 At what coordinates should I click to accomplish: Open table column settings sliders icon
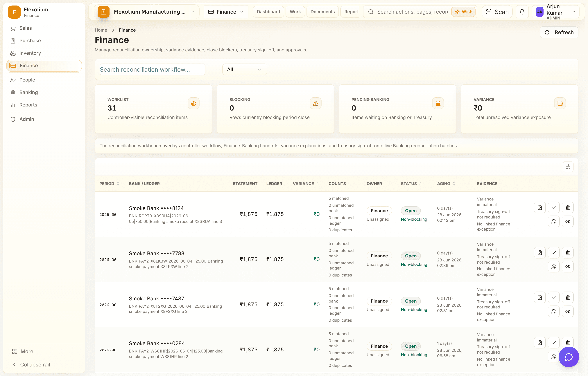coord(568,167)
